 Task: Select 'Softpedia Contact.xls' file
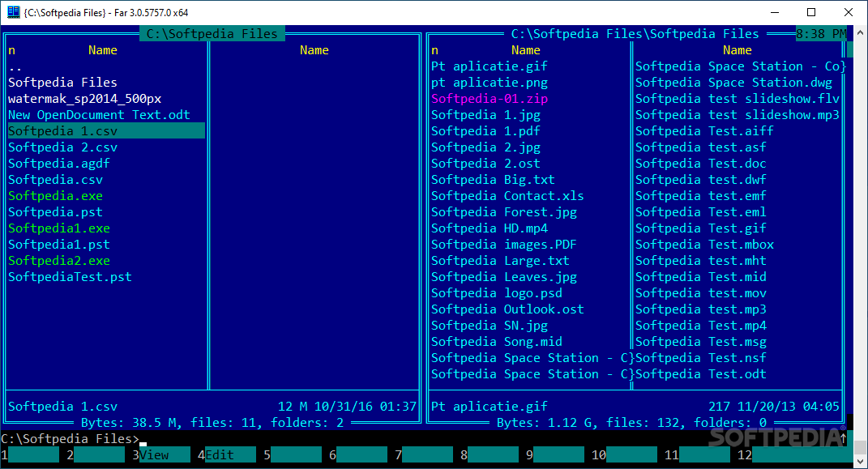point(507,196)
